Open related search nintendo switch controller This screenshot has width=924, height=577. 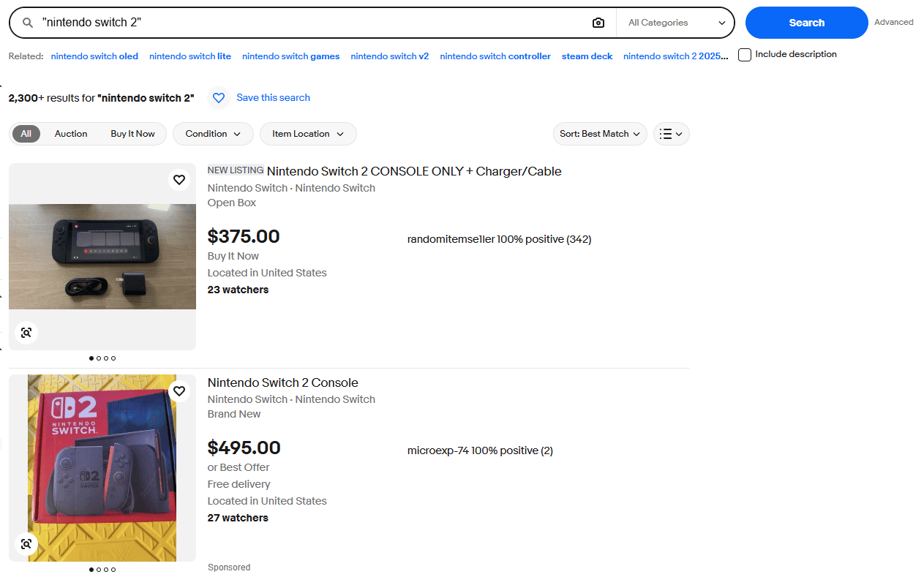tap(495, 56)
